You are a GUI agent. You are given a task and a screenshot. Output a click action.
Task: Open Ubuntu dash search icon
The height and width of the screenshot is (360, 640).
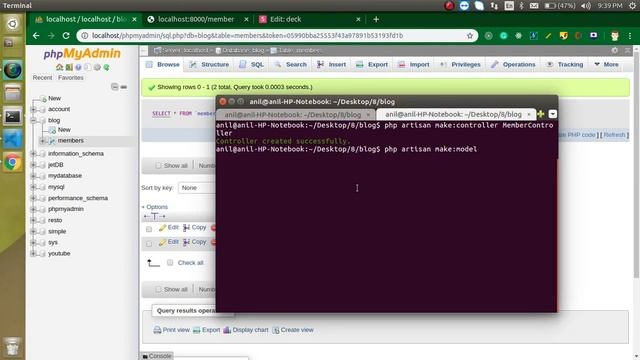[12, 24]
